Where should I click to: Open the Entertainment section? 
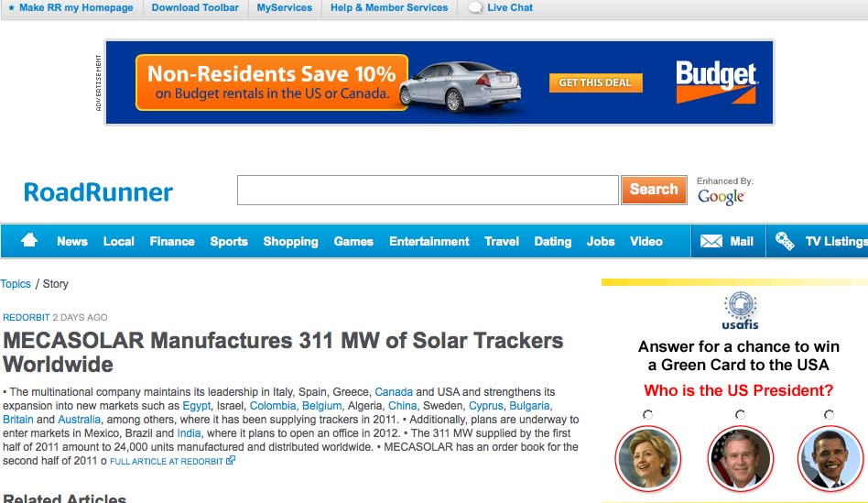coord(429,242)
